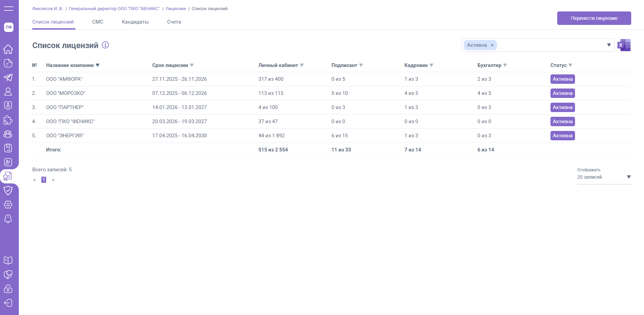Expand the status filter dropdown arrow
The width and height of the screenshot is (644, 315).
(x=609, y=45)
